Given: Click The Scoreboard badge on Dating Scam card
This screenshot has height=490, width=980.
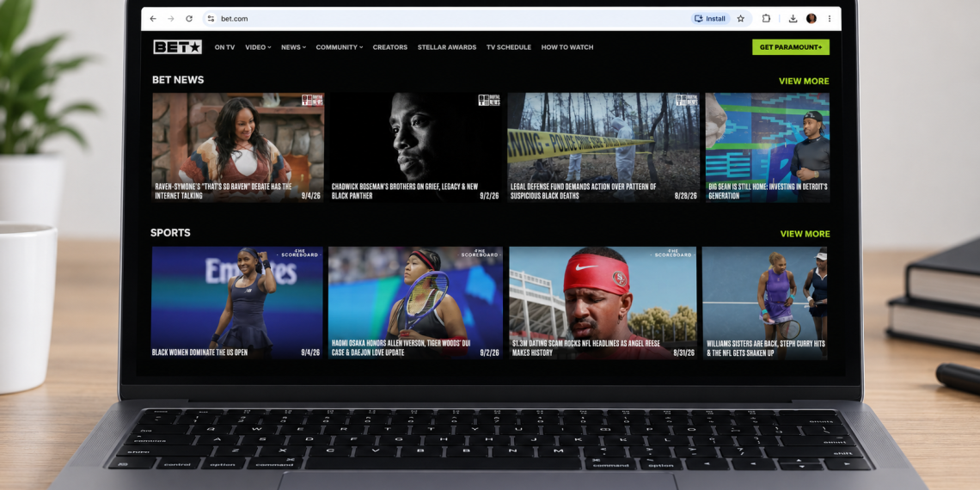Looking at the screenshot, I should point(673,253).
